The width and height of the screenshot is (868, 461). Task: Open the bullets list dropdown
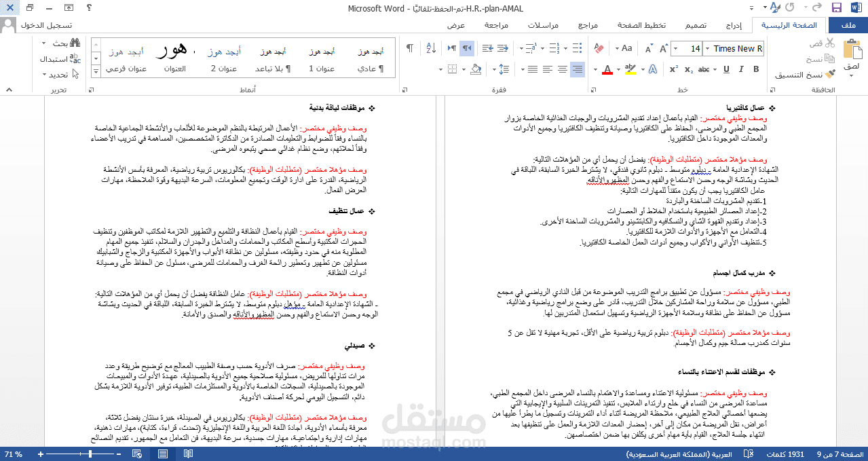(x=565, y=49)
